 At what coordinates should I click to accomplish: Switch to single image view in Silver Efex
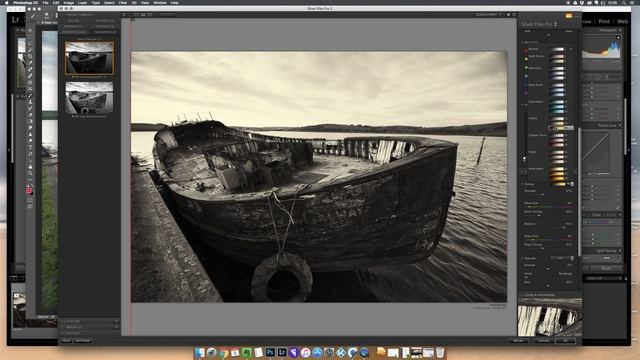(x=136, y=14)
